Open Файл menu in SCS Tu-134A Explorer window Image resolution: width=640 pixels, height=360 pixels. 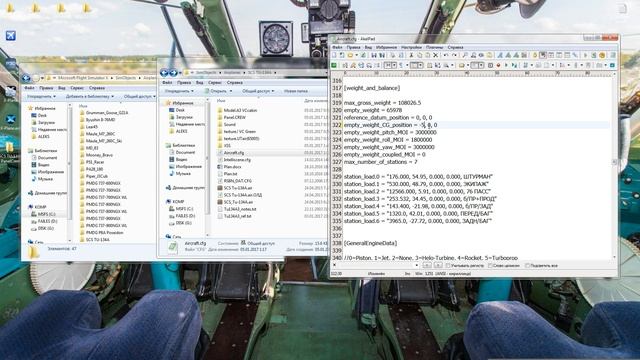167,82
